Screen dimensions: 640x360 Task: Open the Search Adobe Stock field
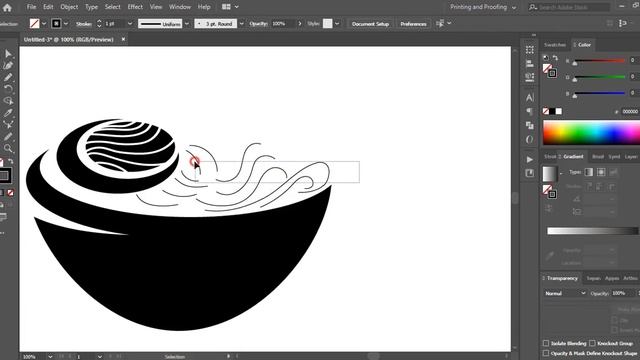click(x=569, y=7)
